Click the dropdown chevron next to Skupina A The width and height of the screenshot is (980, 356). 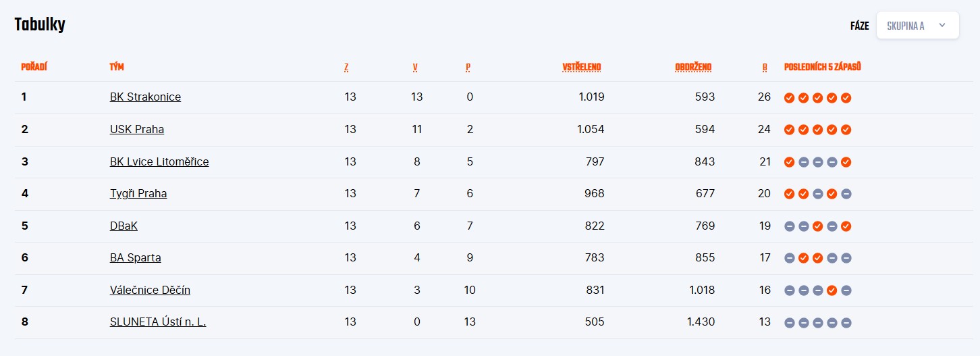942,26
